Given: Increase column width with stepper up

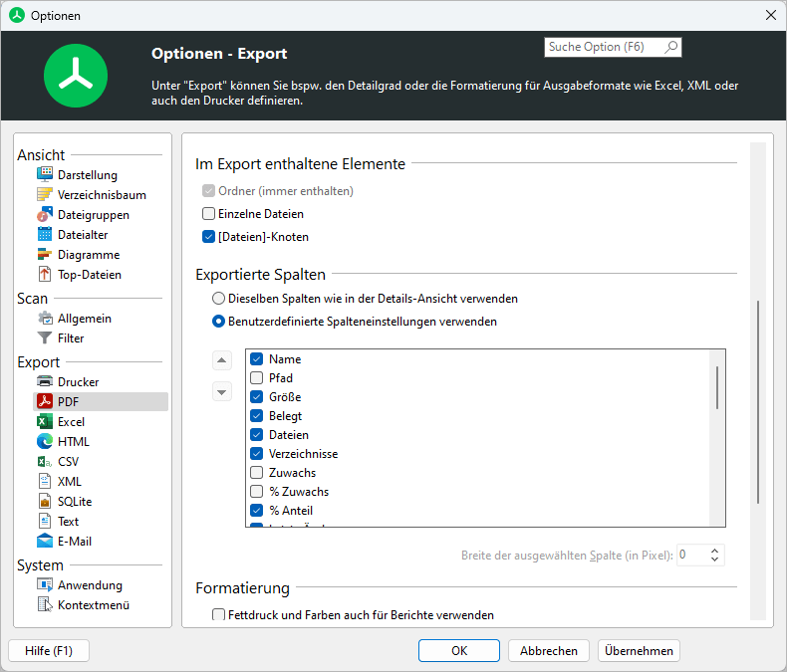Looking at the screenshot, I should [714, 551].
